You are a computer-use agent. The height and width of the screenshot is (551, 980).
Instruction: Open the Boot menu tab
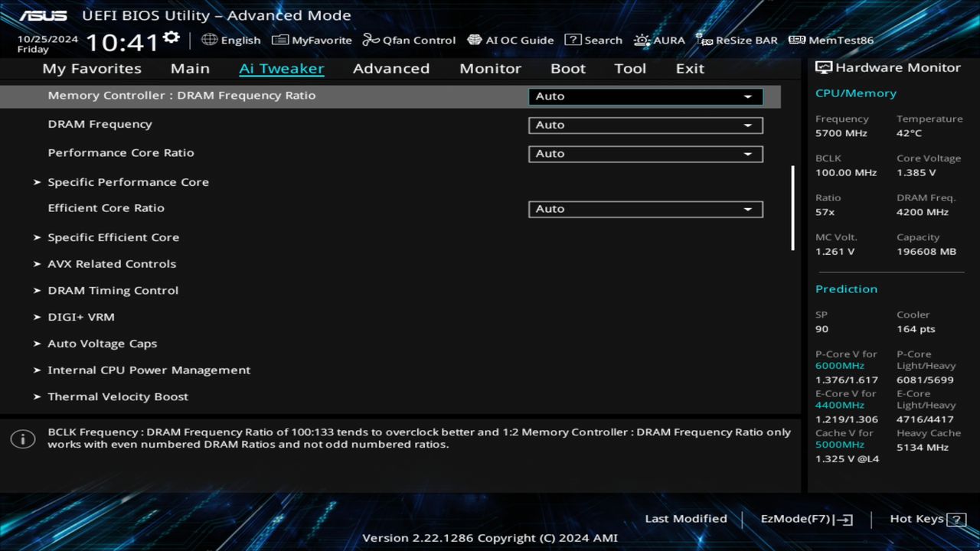pos(567,68)
